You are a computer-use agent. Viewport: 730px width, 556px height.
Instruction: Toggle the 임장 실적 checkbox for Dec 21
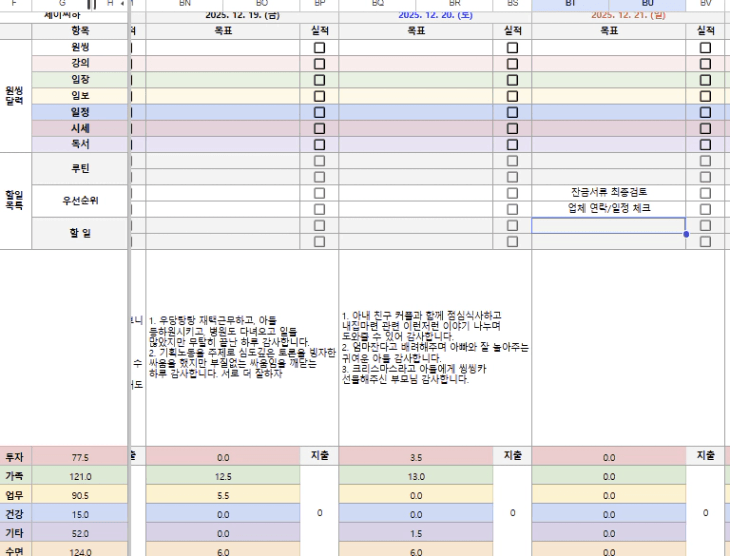(705, 79)
